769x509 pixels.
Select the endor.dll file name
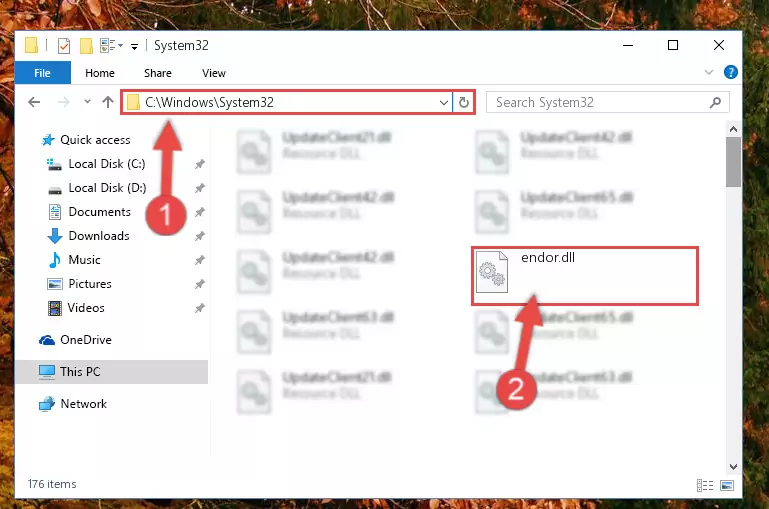point(548,258)
